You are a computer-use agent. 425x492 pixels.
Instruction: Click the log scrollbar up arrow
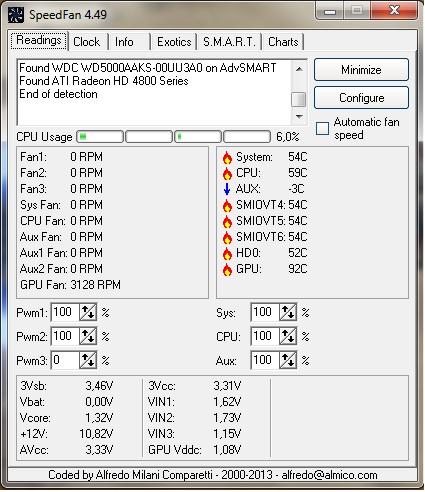(x=299, y=69)
